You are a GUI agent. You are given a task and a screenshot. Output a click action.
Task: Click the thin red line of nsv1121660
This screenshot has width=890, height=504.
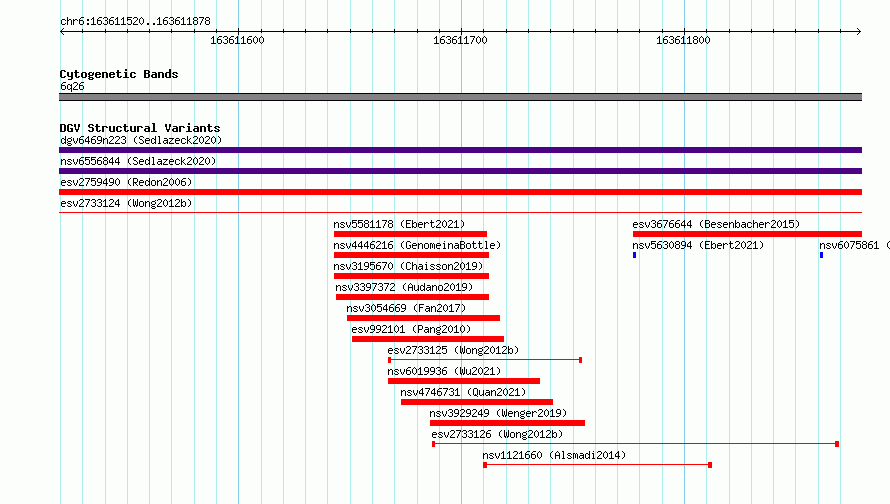tap(598, 465)
